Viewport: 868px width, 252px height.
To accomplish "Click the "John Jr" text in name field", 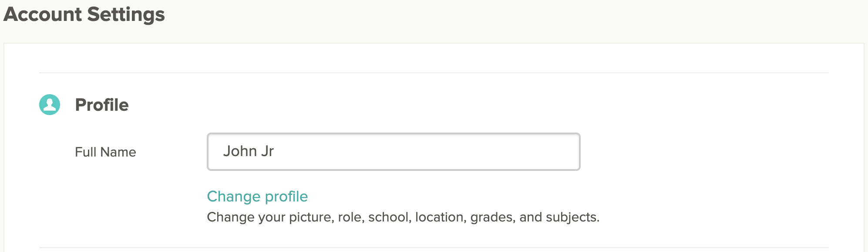I will click(248, 151).
